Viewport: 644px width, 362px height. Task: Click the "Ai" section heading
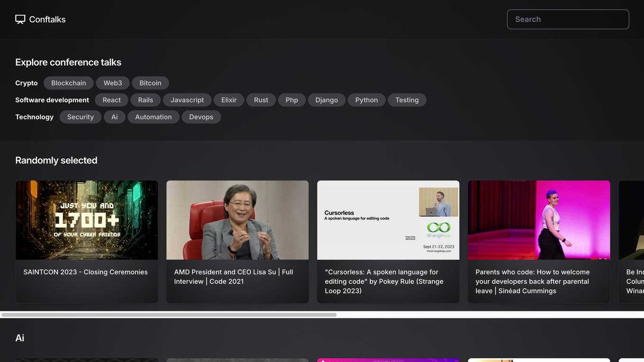(x=20, y=338)
